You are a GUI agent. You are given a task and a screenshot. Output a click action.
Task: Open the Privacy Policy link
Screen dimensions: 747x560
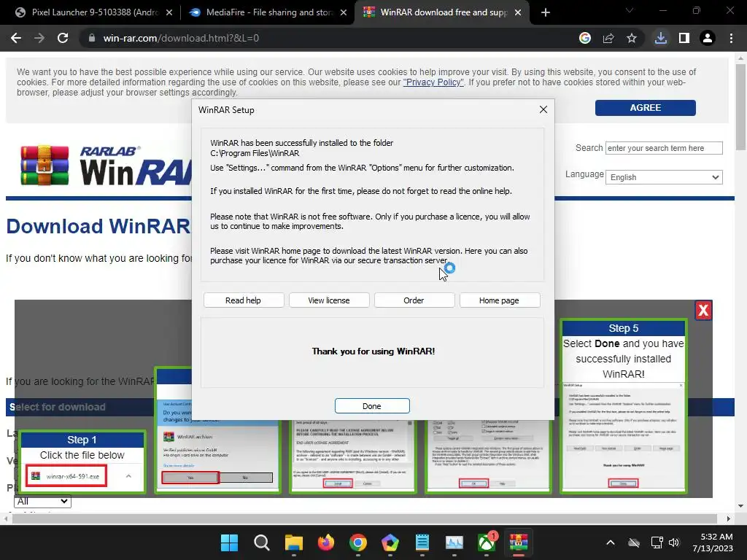(433, 82)
